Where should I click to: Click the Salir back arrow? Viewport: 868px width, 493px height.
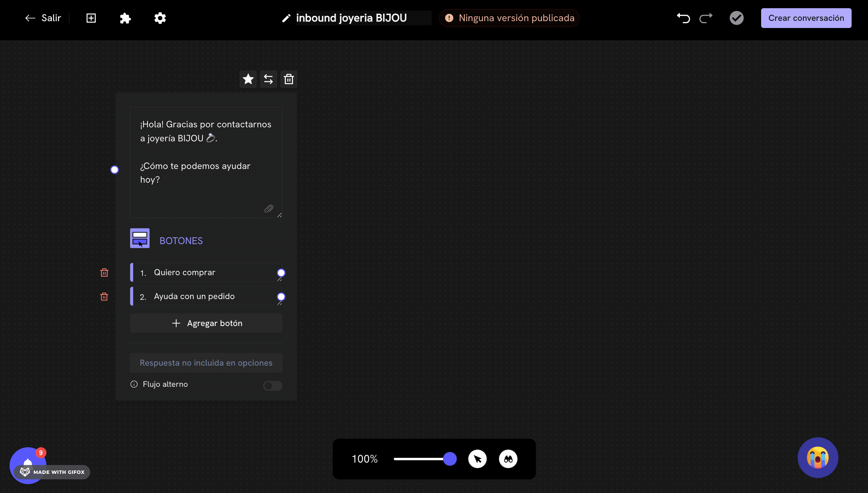30,18
